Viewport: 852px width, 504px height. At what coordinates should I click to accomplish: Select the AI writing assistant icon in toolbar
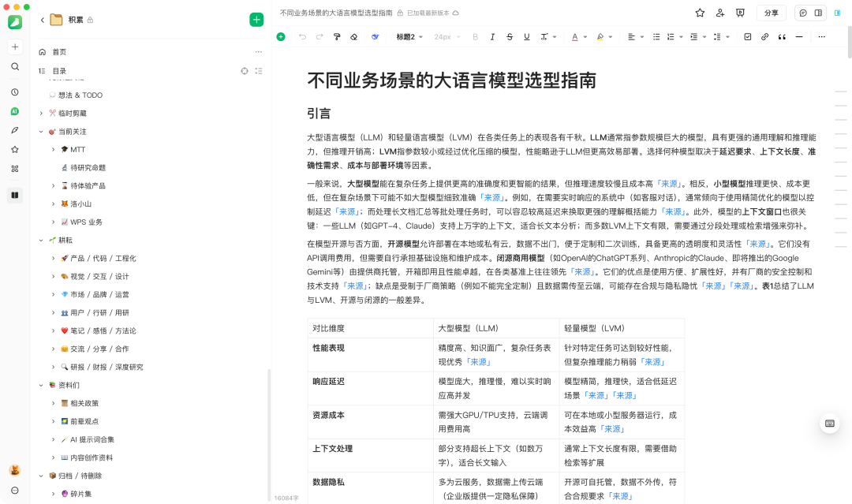click(373, 36)
